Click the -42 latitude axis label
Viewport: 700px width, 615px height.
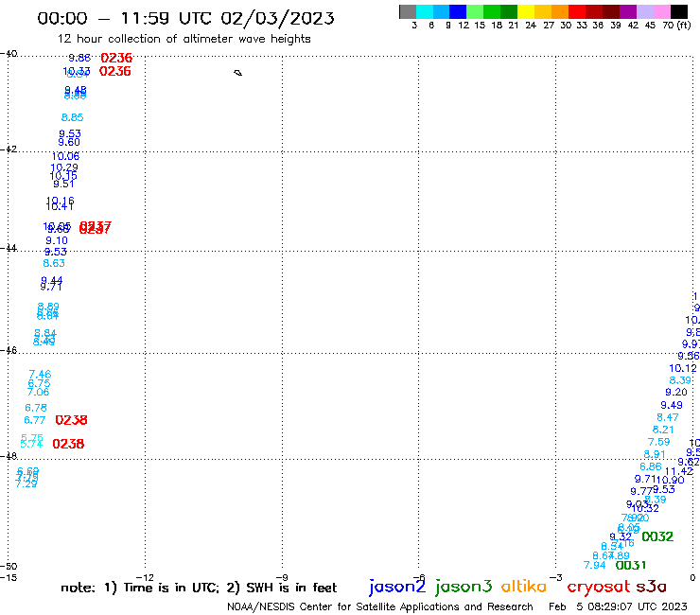9,149
